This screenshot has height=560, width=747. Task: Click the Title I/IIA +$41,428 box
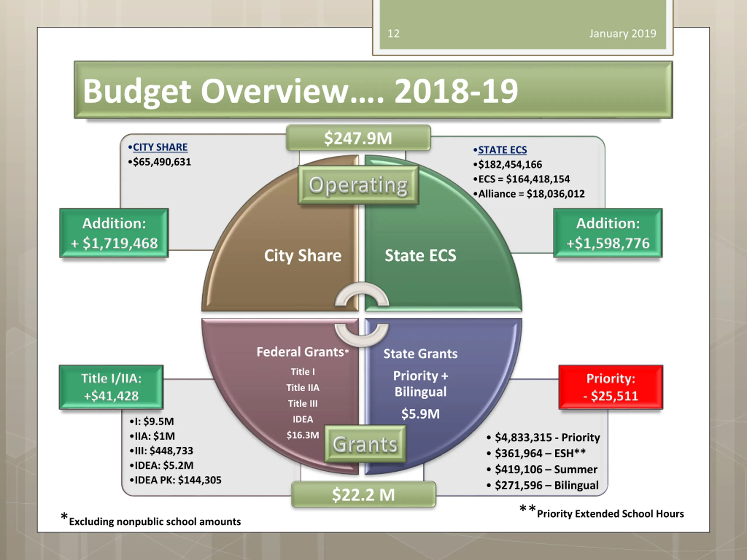(111, 387)
